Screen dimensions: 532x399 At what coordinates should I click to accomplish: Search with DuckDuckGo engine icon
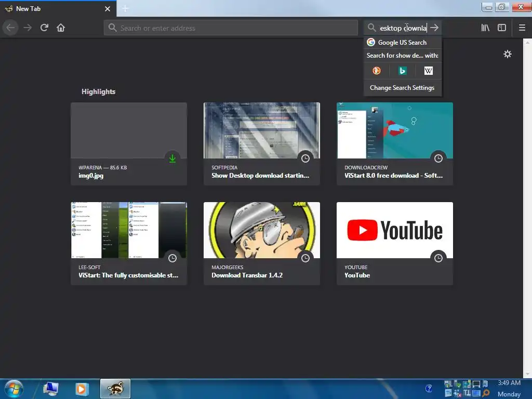(377, 71)
